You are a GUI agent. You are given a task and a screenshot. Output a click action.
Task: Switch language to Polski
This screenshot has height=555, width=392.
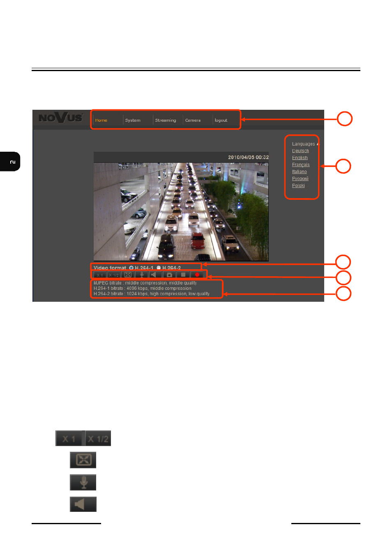click(298, 185)
